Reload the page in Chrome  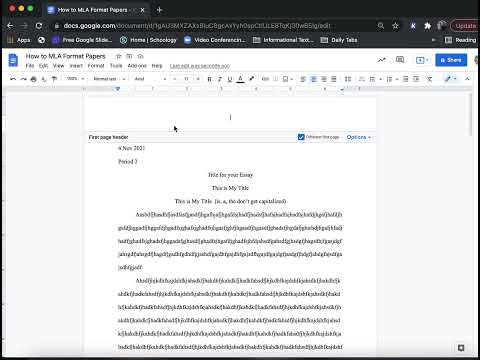tap(39, 26)
